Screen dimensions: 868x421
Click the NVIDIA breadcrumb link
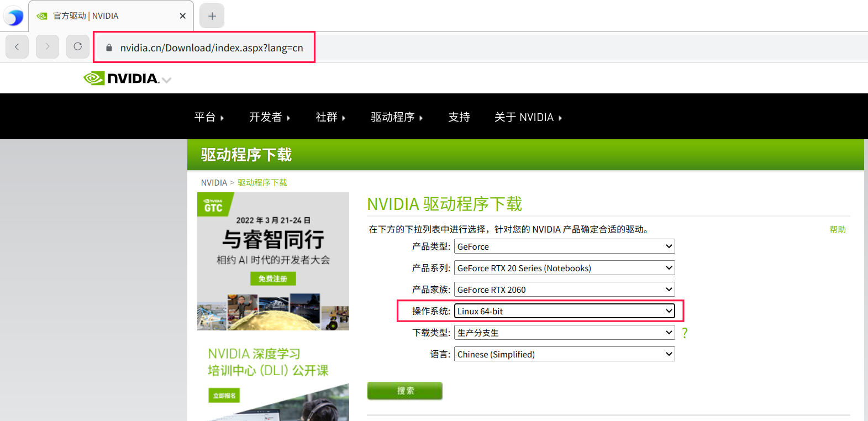214,183
